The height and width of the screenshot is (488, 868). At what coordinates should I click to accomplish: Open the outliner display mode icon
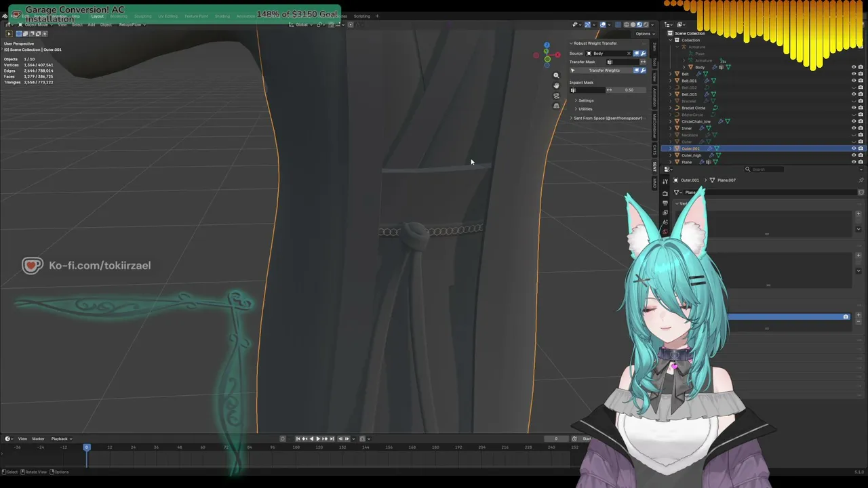(669, 24)
